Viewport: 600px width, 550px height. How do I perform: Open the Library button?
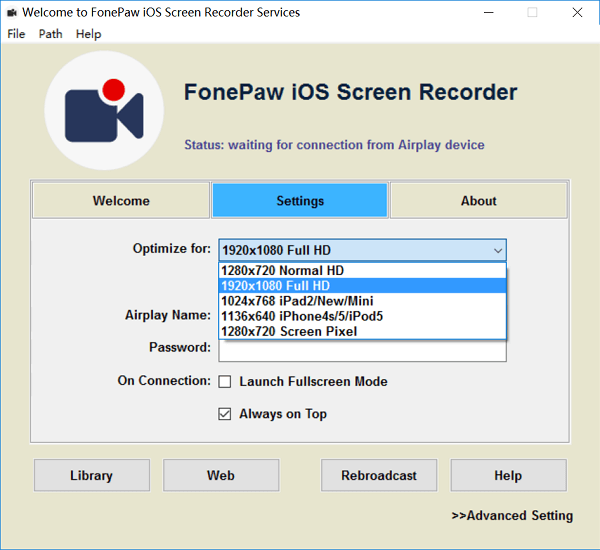click(92, 475)
